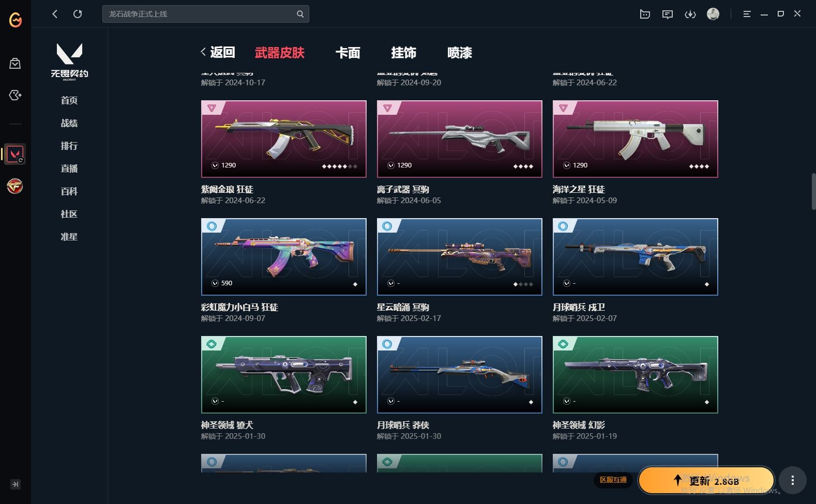
Task: Click the back arrow in the top bar
Action: coord(55,14)
